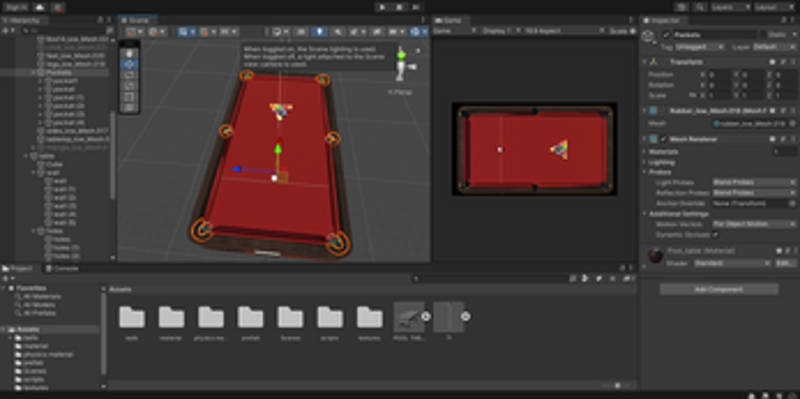Select the Transform tool in the Scene overlay

[130, 107]
